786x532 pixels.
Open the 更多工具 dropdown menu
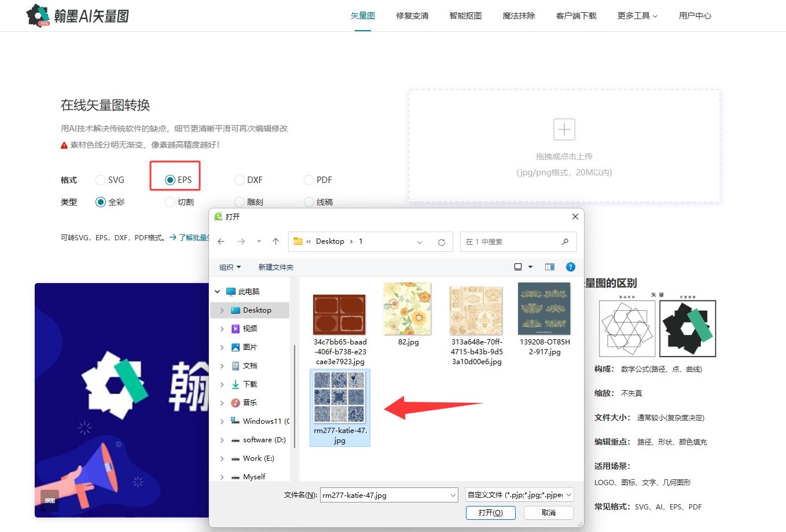point(636,16)
